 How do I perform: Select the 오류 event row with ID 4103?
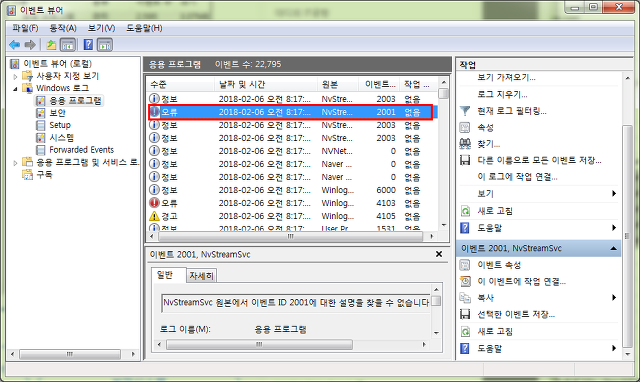point(292,203)
